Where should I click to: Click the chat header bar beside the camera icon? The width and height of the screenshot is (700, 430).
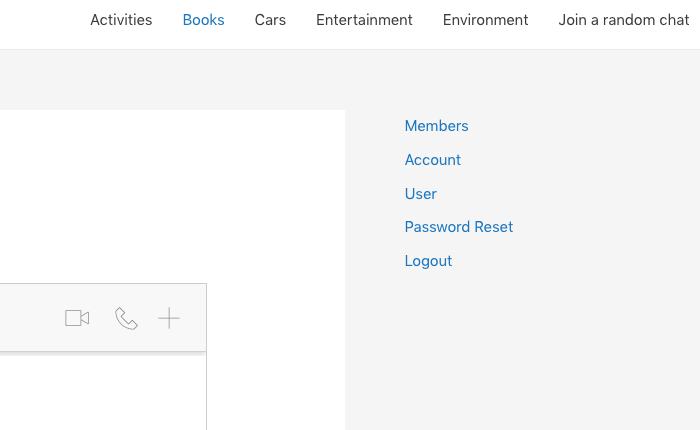[29, 318]
